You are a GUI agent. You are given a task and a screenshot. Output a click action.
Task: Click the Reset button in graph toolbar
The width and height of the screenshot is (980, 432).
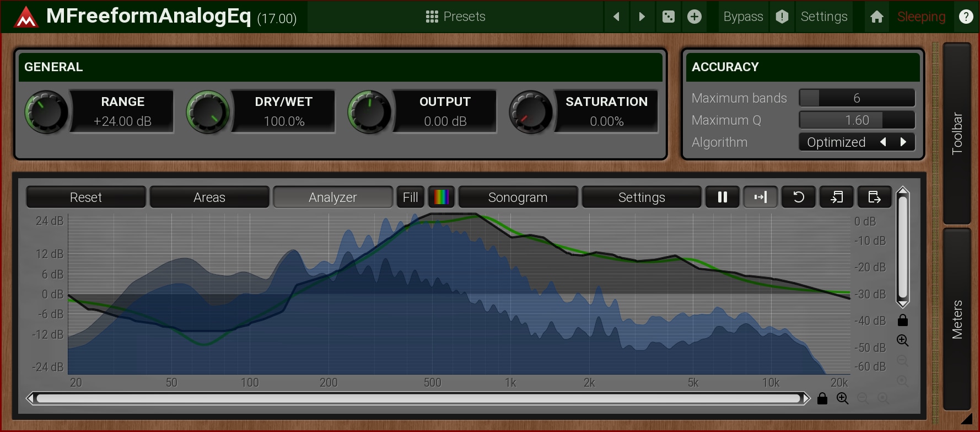[86, 197]
